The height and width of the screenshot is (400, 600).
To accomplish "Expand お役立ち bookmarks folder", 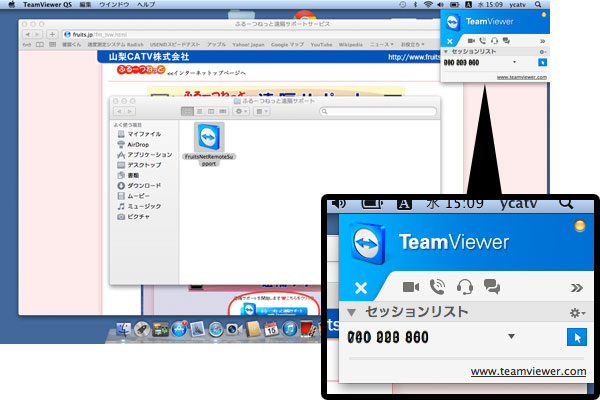I will (412, 45).
